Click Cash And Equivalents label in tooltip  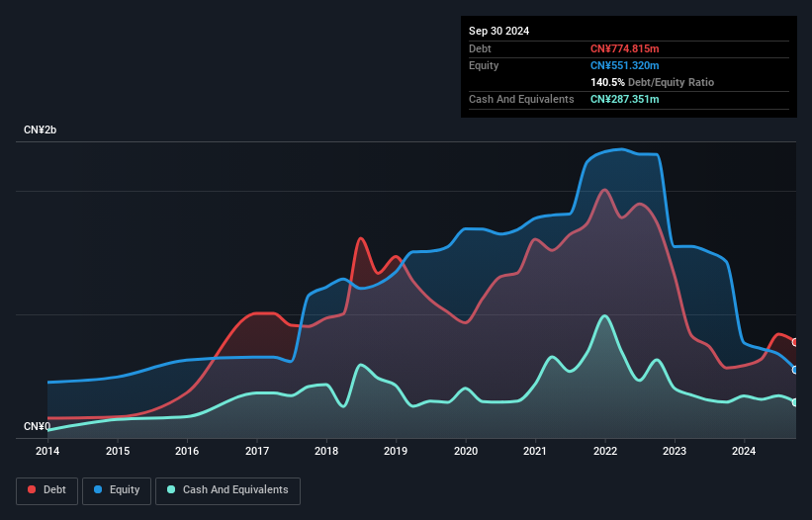pos(521,99)
